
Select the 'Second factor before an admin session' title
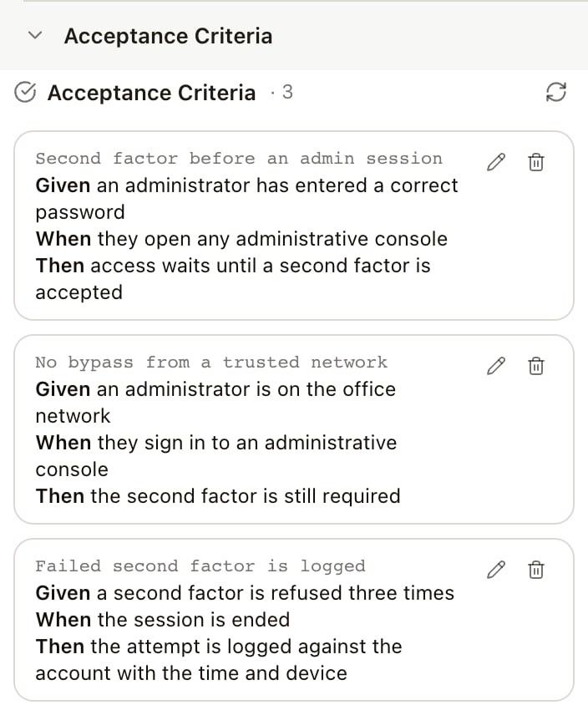[x=239, y=158]
